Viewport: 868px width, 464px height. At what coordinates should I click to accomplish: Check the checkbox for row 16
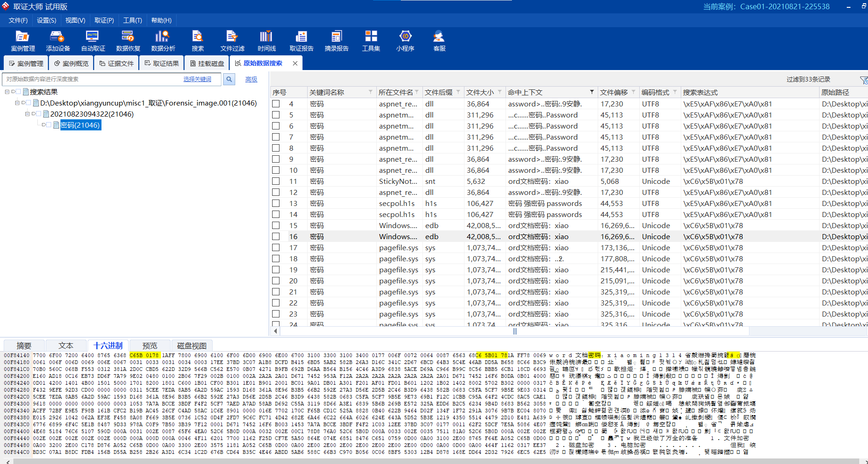coord(276,236)
